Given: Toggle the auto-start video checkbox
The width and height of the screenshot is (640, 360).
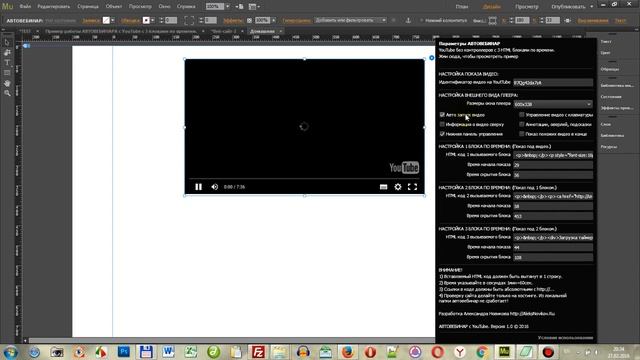Looking at the screenshot, I should coord(442,115).
